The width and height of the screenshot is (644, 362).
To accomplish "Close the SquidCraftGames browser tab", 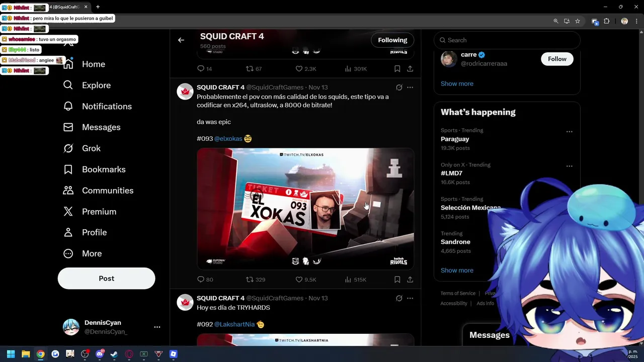I will 86,7.
